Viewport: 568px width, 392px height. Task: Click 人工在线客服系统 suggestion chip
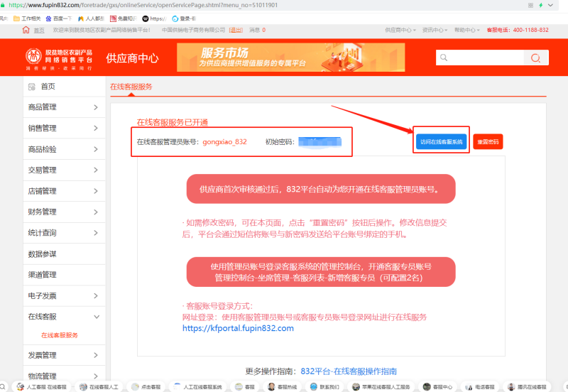coord(198,387)
